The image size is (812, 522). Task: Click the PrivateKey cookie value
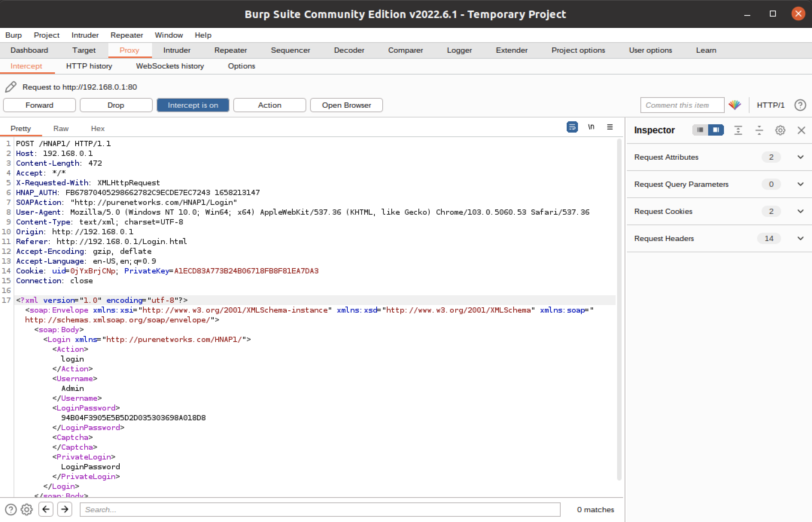(x=246, y=271)
